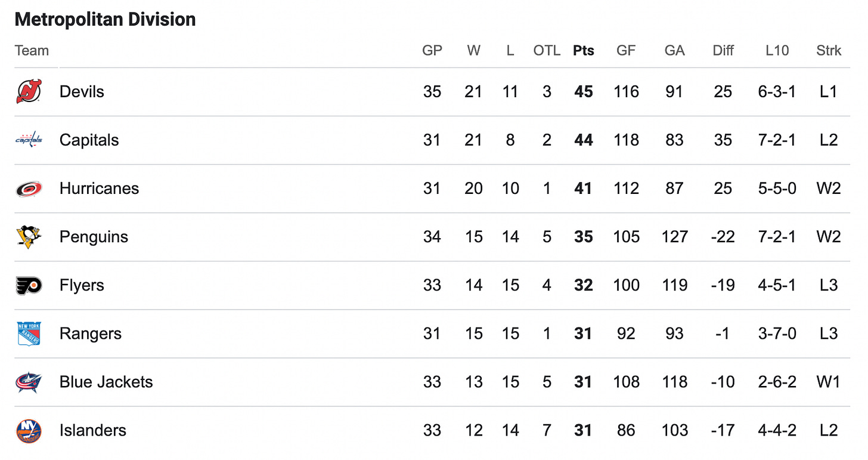The height and width of the screenshot is (460, 868).
Task: Open the Washington Capitals logo
Action: coord(29,140)
